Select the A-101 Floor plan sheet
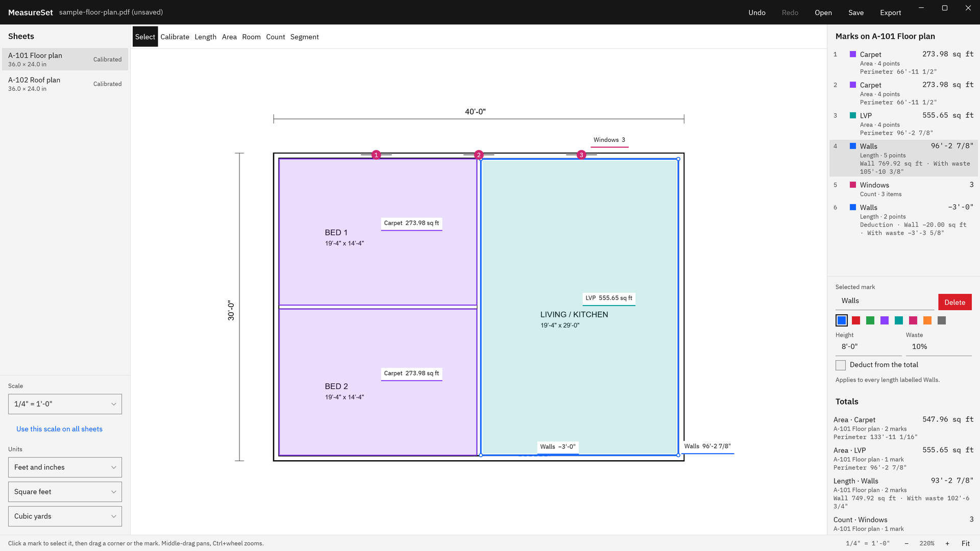The height and width of the screenshot is (551, 980). pyautogui.click(x=65, y=59)
